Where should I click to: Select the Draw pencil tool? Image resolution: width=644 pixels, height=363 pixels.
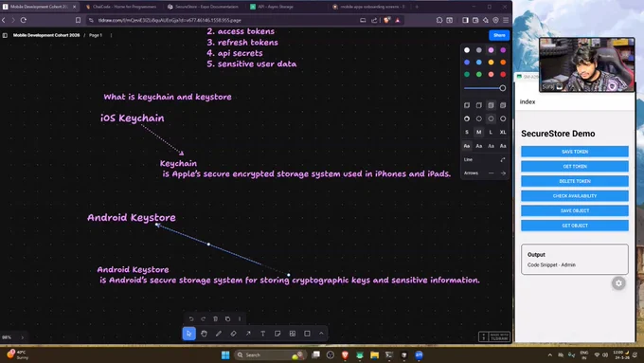click(219, 334)
